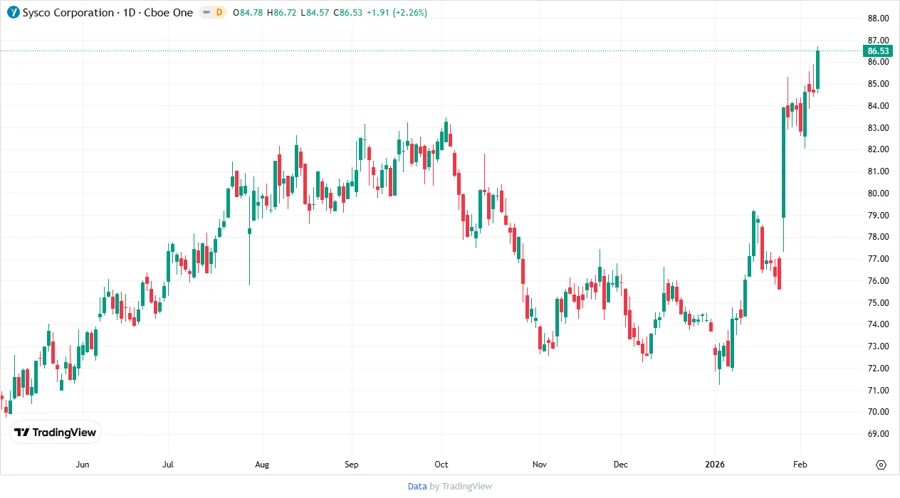Image resolution: width=900 pixels, height=498 pixels.
Task: Click the latest green candle near 86.53
Action: coord(817,70)
